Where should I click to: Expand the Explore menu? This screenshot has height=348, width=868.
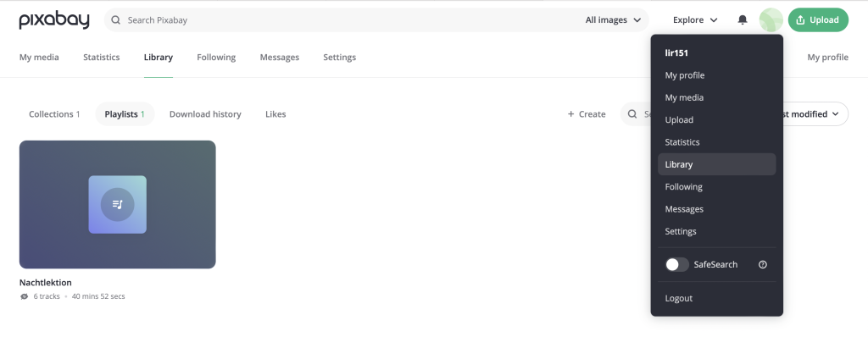click(695, 20)
